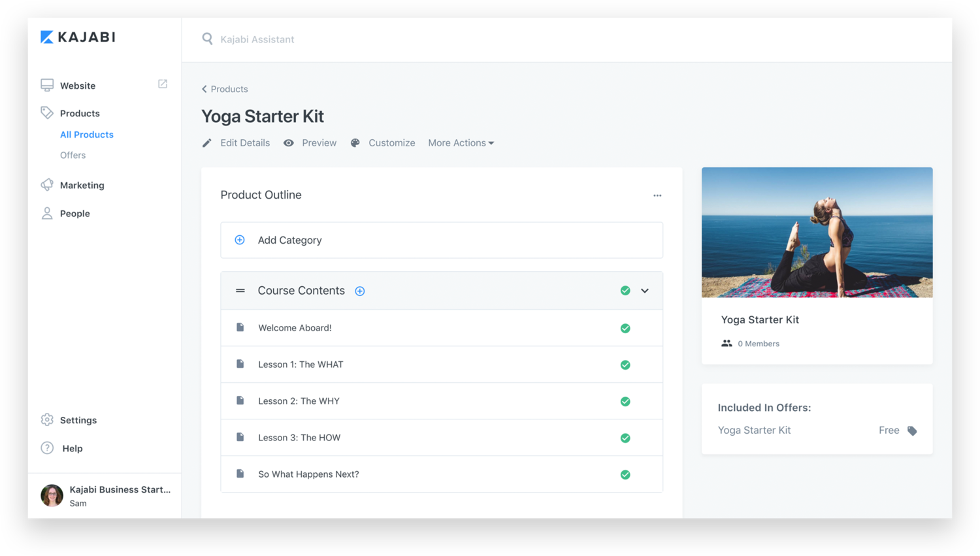
Task: Open Customize
Action: pos(392,143)
